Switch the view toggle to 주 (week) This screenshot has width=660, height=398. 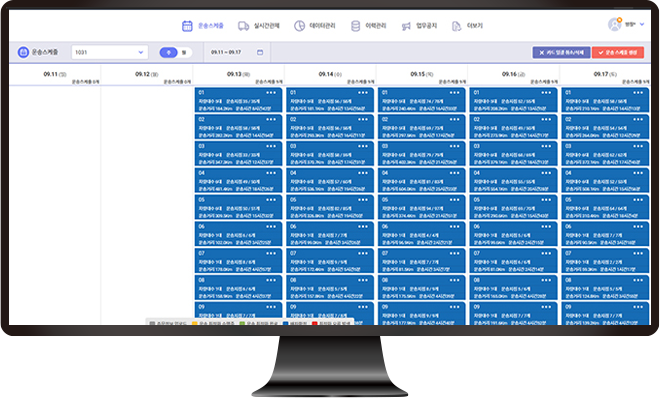pos(168,52)
